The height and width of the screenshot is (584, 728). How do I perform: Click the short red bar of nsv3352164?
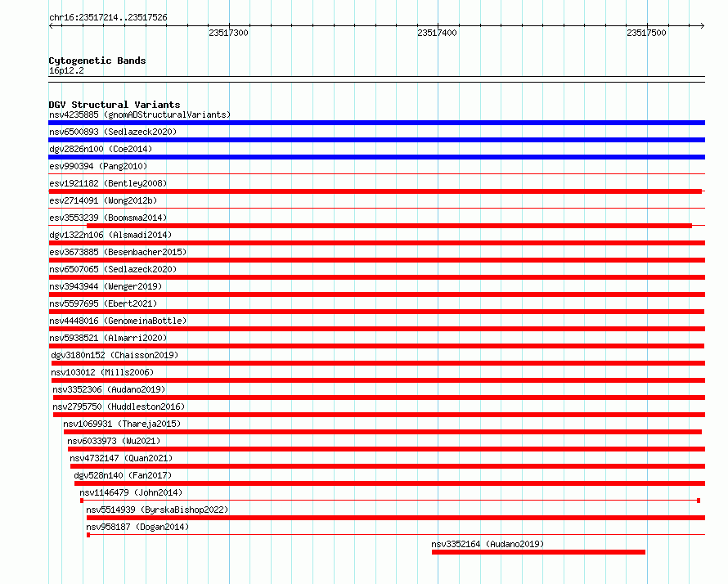click(538, 552)
